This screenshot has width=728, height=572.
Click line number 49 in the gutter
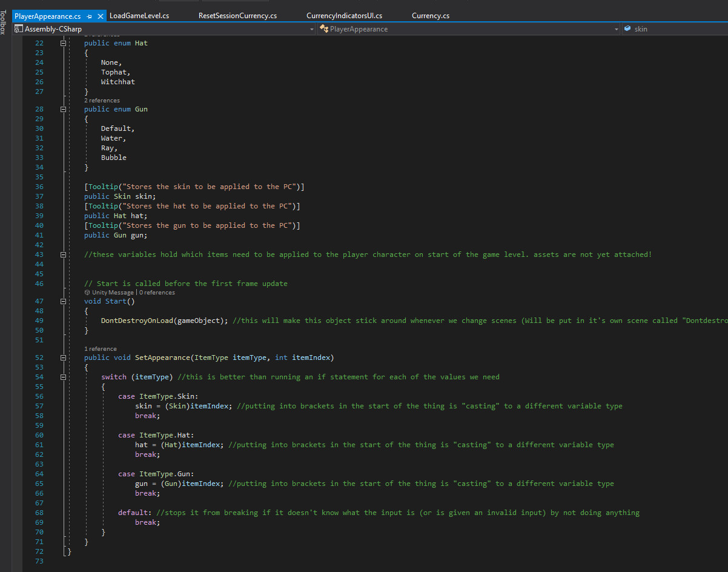pyautogui.click(x=39, y=321)
